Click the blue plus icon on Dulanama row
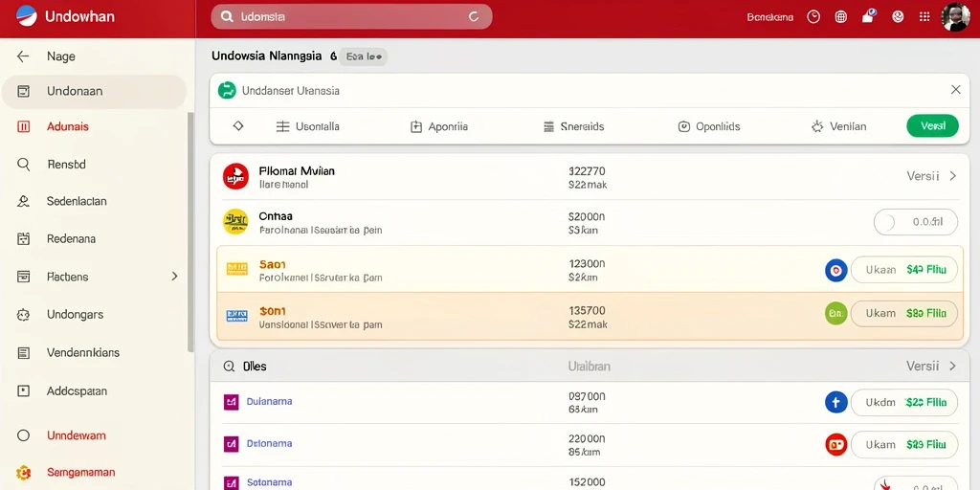The width and height of the screenshot is (980, 490). 836,403
